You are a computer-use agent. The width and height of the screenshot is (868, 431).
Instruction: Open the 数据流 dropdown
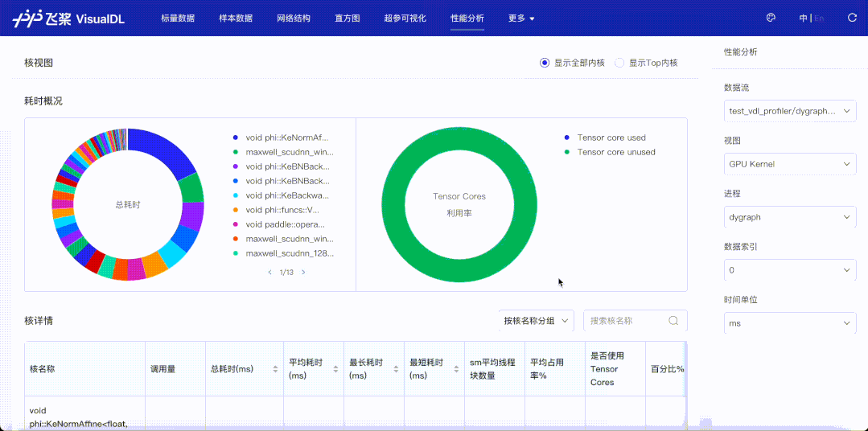click(x=788, y=111)
